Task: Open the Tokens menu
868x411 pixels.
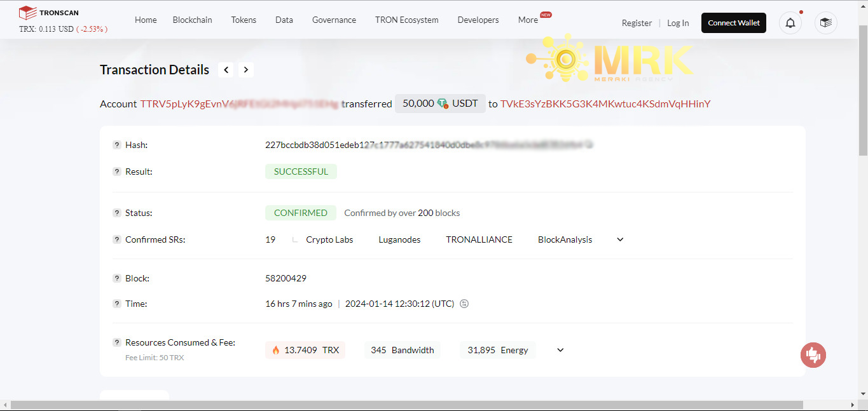Action: [x=244, y=20]
